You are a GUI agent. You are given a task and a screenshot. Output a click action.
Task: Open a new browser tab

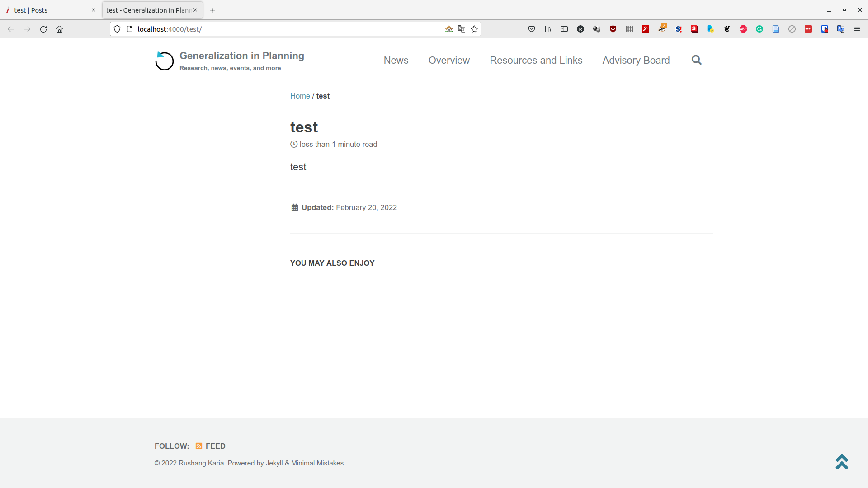click(x=212, y=10)
